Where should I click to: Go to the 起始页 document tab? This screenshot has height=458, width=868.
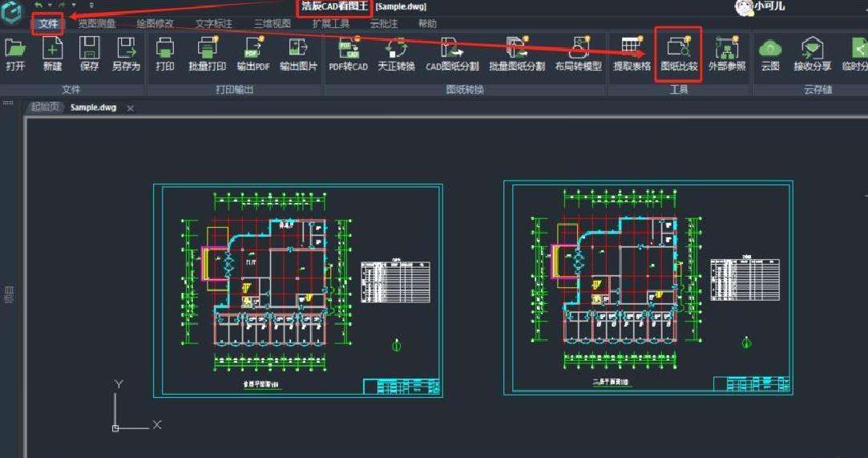click(44, 107)
